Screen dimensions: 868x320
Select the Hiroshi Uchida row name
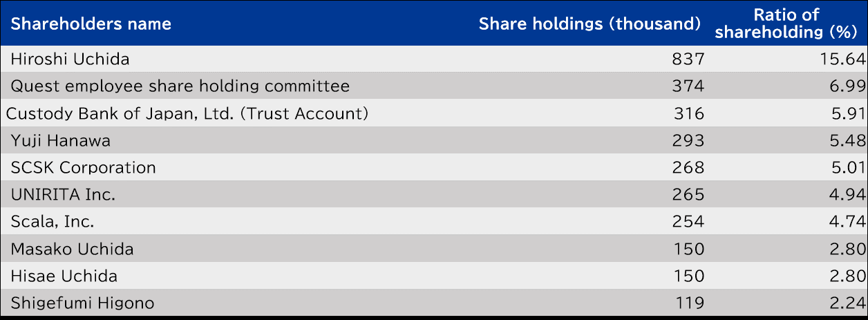pyautogui.click(x=70, y=59)
